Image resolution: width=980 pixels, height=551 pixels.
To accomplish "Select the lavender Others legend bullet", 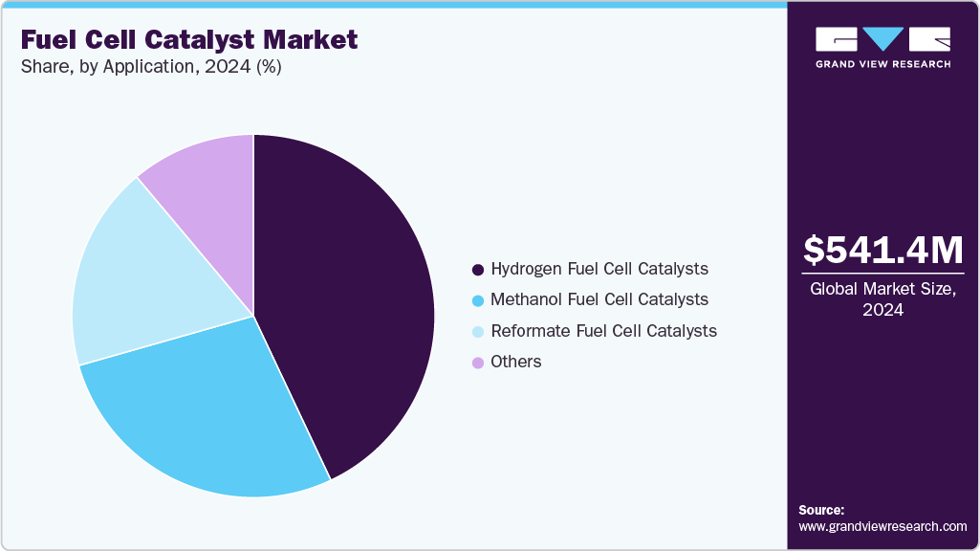I will (477, 362).
